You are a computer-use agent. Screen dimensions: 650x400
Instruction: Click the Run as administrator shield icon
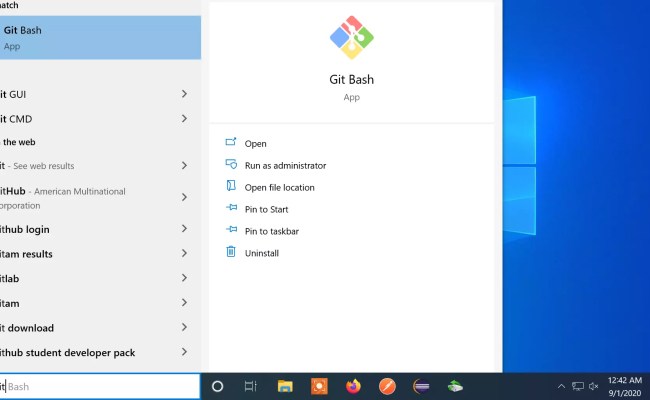[231, 164]
